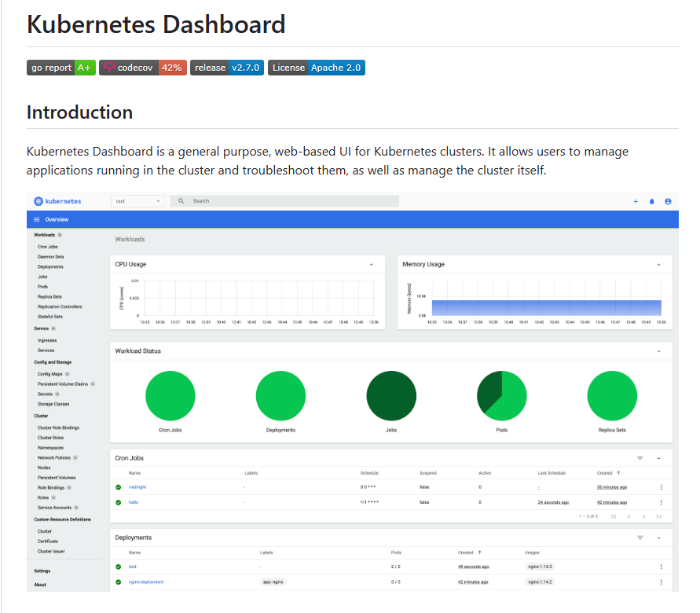The width and height of the screenshot is (700, 613).
Task: Click the Kubernetes logo in the dashboard header
Action: click(38, 201)
